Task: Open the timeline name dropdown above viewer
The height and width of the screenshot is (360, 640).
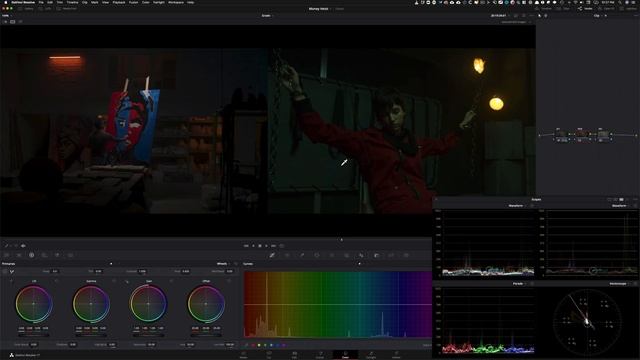Action: 267,16
